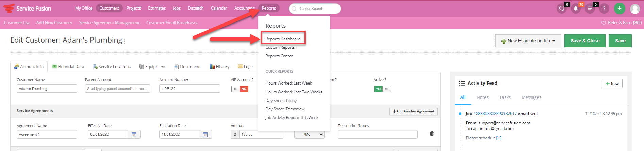644x151 pixels.
Task: Click the Global Search box
Action: tap(315, 9)
